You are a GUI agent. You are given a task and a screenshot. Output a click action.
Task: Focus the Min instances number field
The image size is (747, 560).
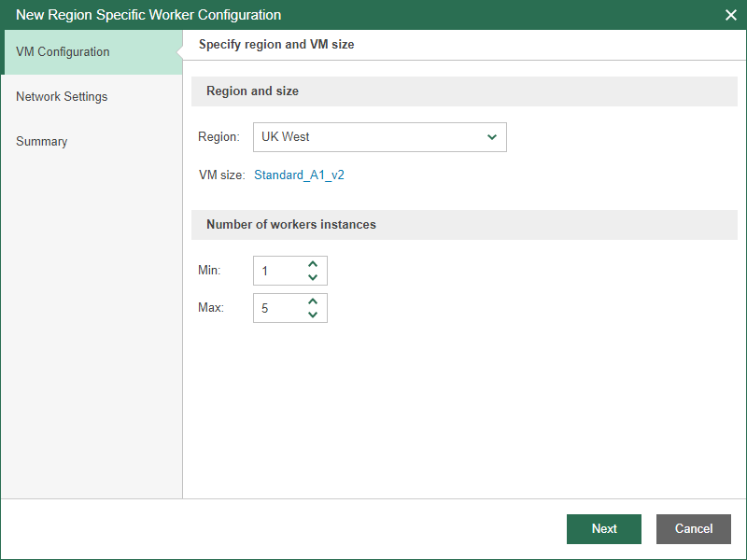coord(277,271)
